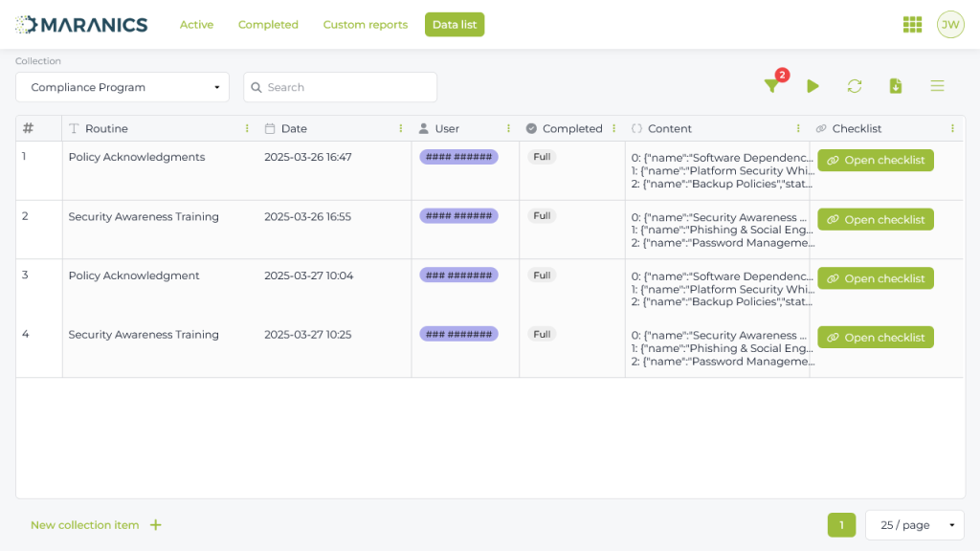Image resolution: width=980 pixels, height=551 pixels.
Task: Open Completed column options menu
Action: coord(613,128)
